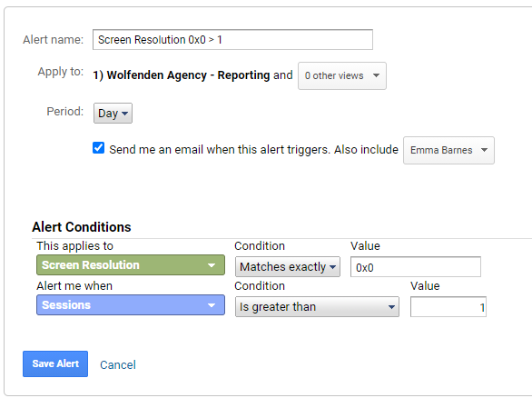
Task: Uncheck the send me an email checkbox
Action: click(98, 148)
